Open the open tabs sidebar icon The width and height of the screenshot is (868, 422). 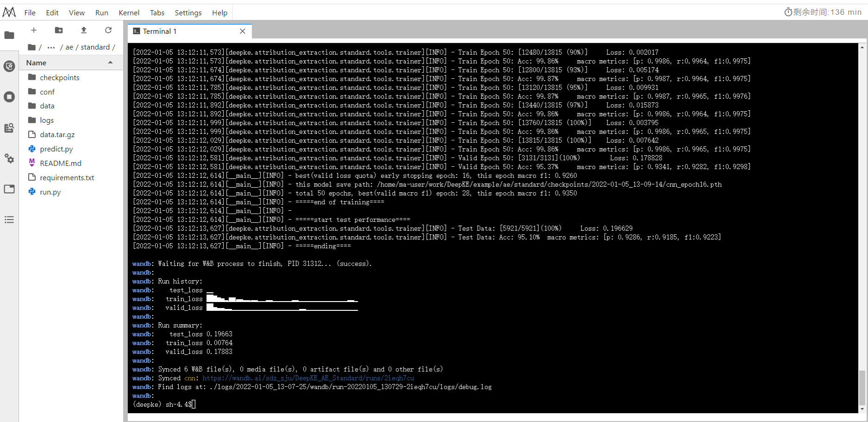coord(9,189)
